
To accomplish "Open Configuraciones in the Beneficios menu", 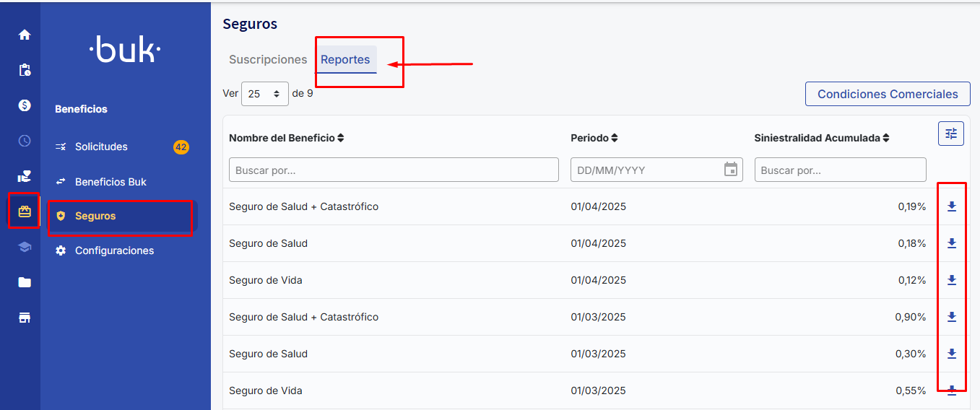I will coord(114,250).
